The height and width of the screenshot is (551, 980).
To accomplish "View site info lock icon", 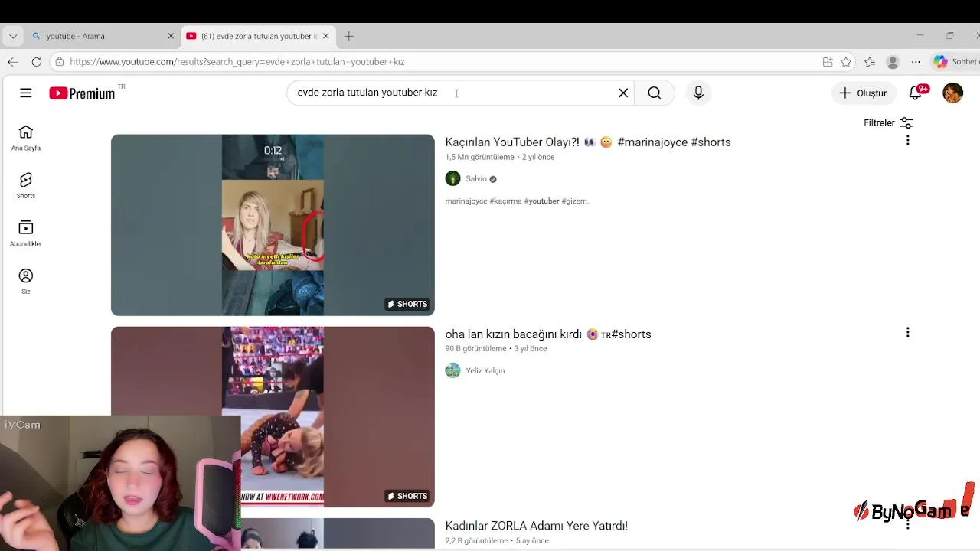I will [x=59, y=61].
